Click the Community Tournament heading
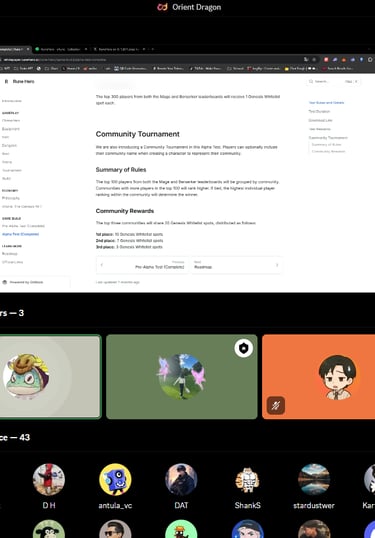Screen dimensions: 375x538 pyautogui.click(x=138, y=134)
